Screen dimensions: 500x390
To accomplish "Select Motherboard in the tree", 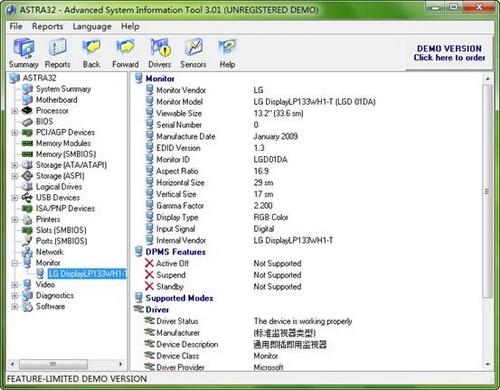I will [56, 100].
